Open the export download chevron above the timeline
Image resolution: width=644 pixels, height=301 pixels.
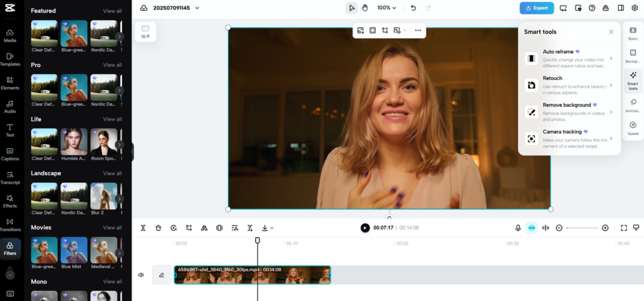(x=272, y=228)
